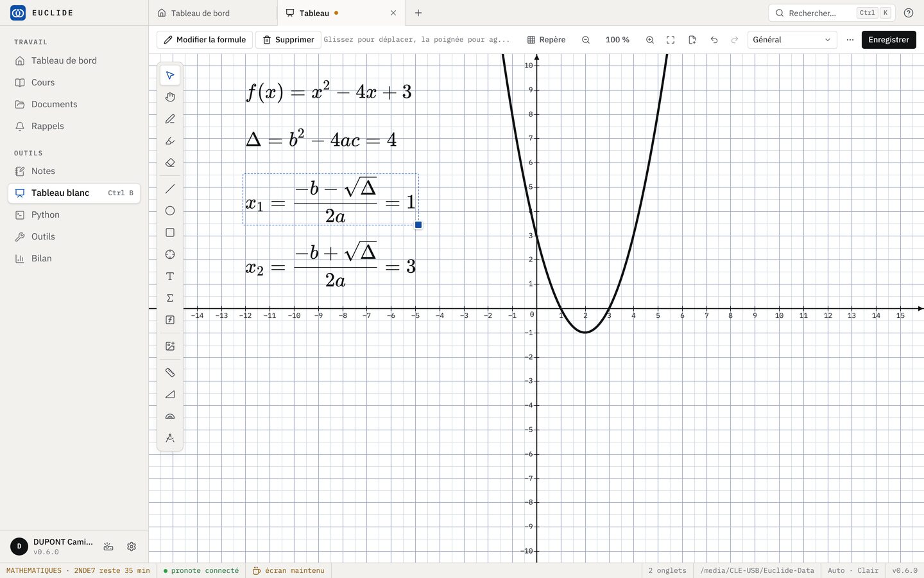Open the settings gear icon
924x578 pixels.
pos(132,547)
